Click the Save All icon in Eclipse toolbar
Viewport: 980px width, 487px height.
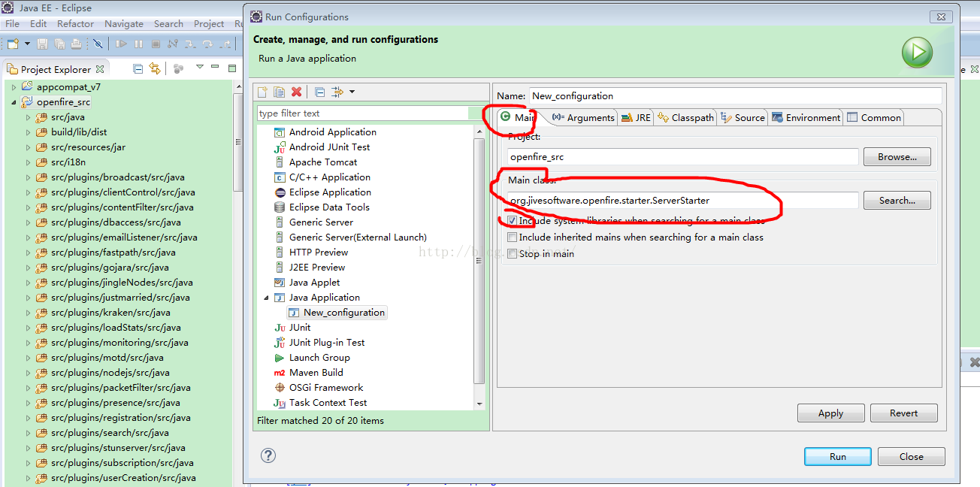click(59, 45)
